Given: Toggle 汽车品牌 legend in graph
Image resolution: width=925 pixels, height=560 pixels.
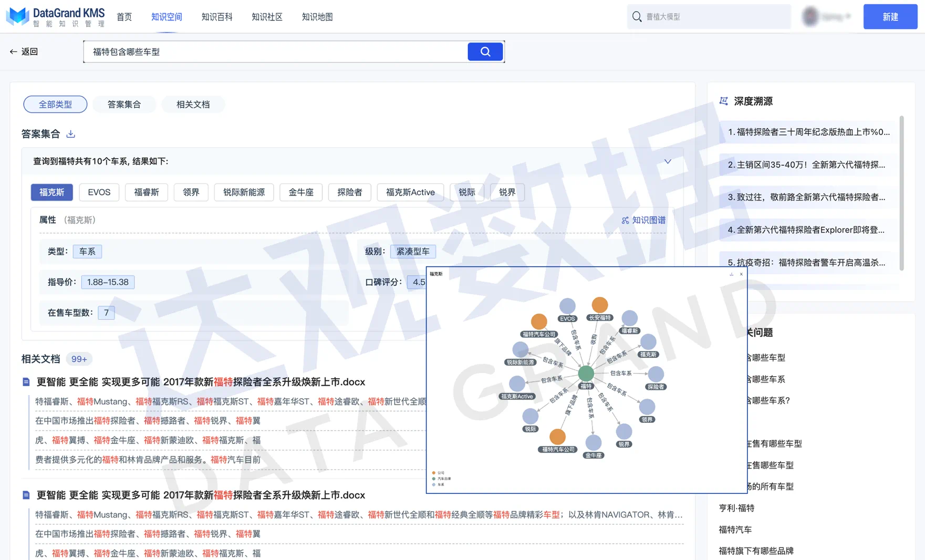Looking at the screenshot, I should click(441, 479).
